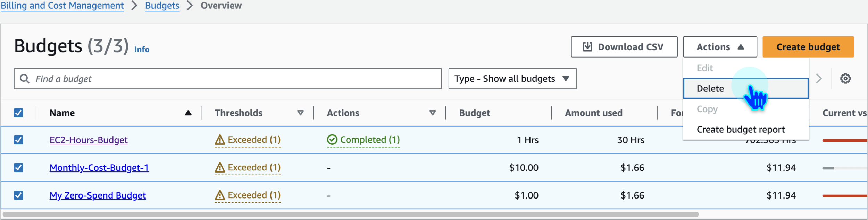Deselect the My Zero-Spend Budget checkbox
Screen dimensions: 868x220
[x=18, y=195]
